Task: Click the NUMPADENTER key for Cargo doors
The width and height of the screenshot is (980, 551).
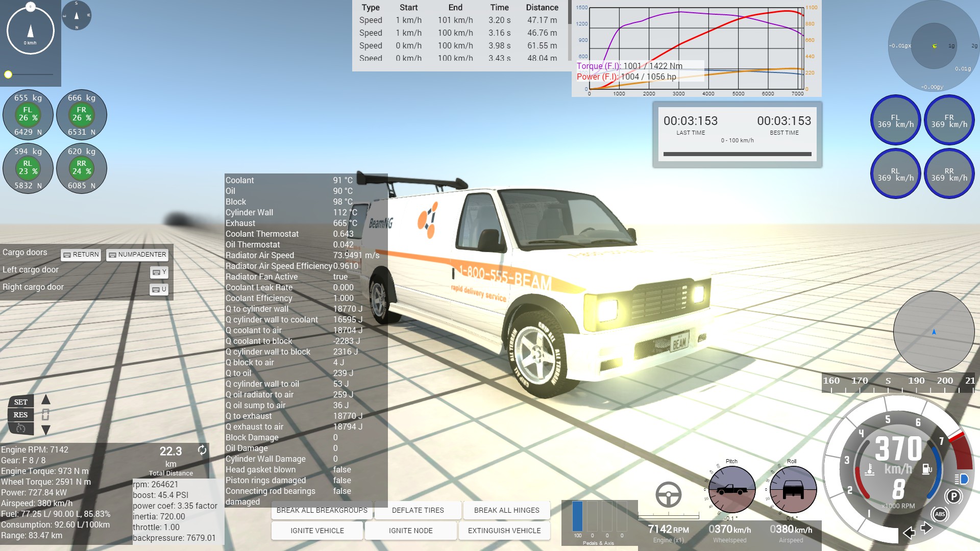Action: [x=137, y=255]
